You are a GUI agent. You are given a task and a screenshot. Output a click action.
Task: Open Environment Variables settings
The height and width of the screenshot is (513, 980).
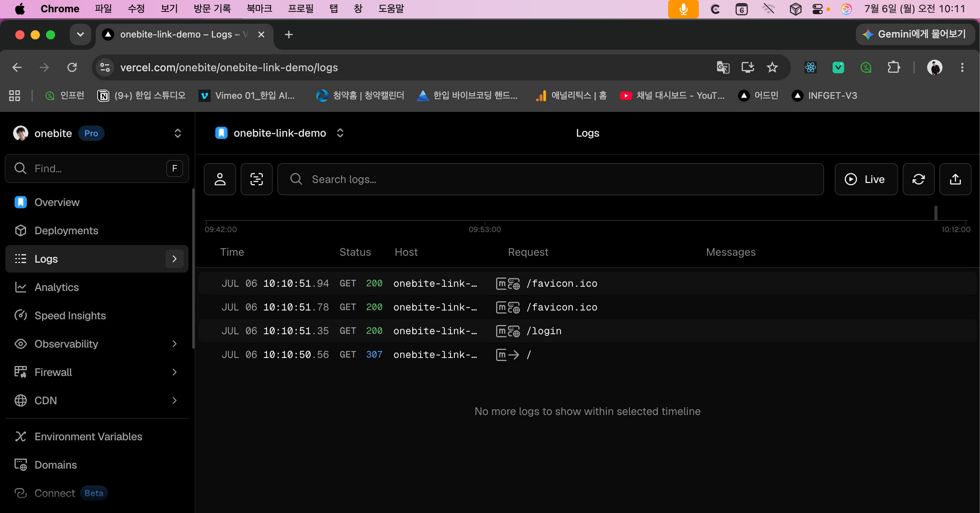97,436
